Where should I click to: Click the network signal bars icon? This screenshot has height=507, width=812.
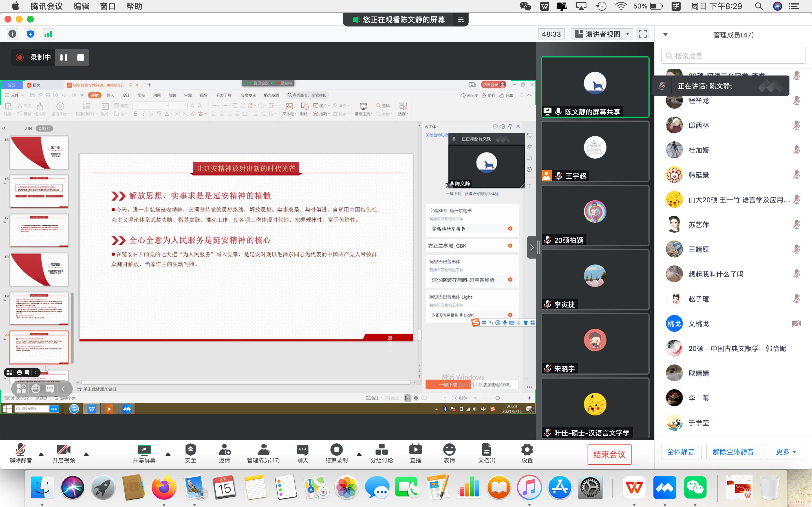(48, 34)
